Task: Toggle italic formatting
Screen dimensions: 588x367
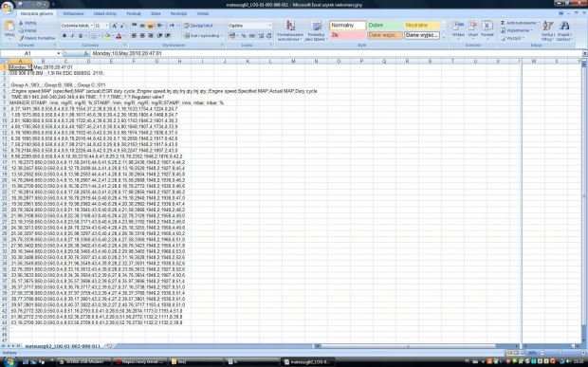Action: (x=72, y=36)
